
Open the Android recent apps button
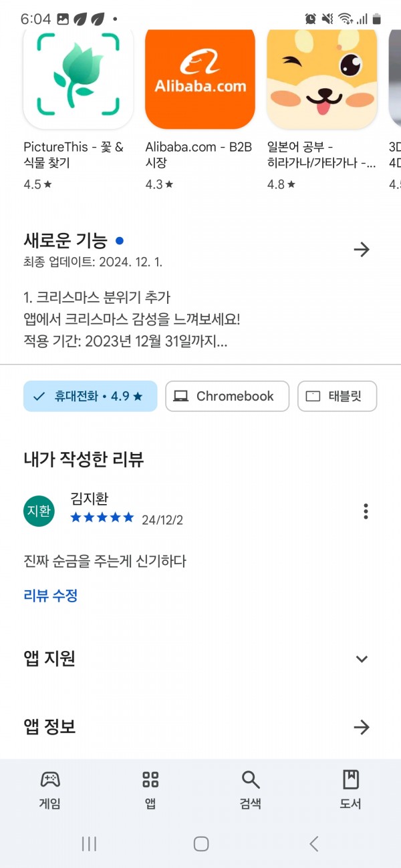pos(89,844)
